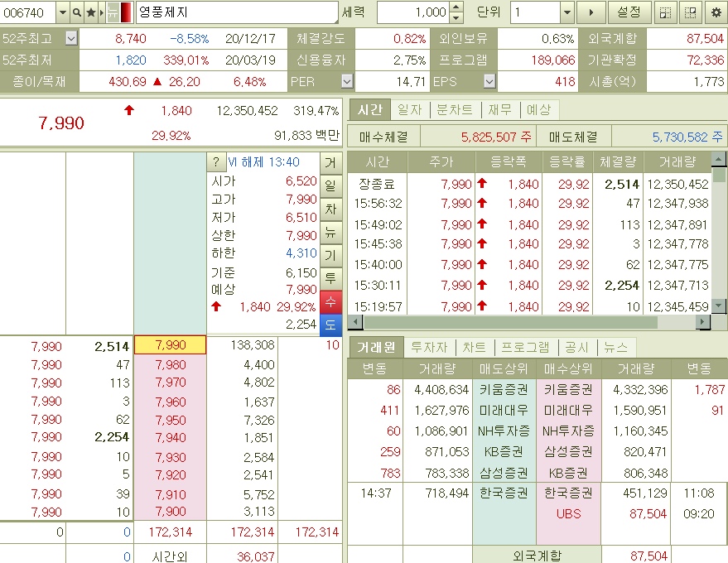
Task: Switch to the 재무 tab
Action: tap(500, 109)
